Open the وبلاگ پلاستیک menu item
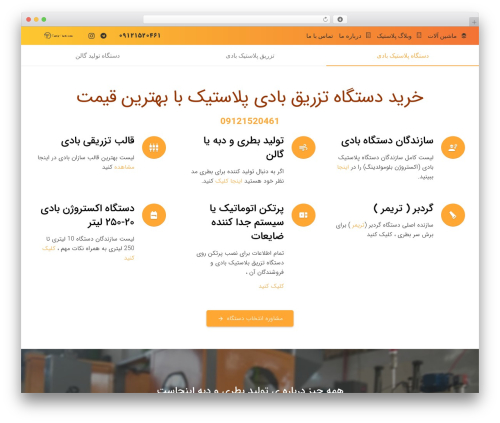The height and width of the screenshot is (423, 500). (x=394, y=36)
